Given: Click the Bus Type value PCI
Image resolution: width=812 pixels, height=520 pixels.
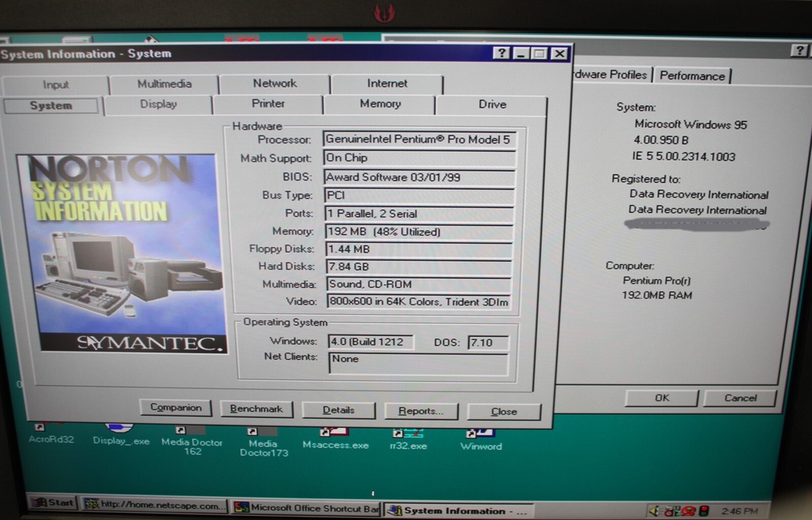Looking at the screenshot, I should tap(419, 195).
